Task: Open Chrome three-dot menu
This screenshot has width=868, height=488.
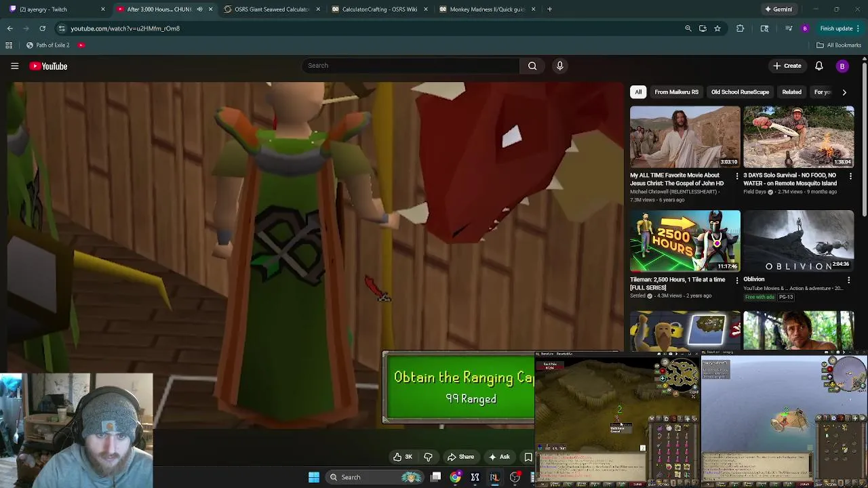Action: [x=859, y=28]
